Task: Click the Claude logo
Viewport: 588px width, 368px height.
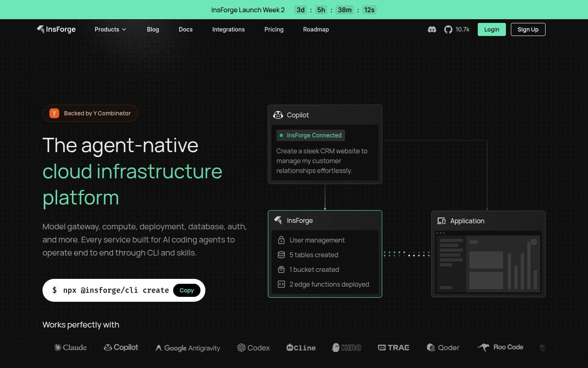Action: [70, 348]
